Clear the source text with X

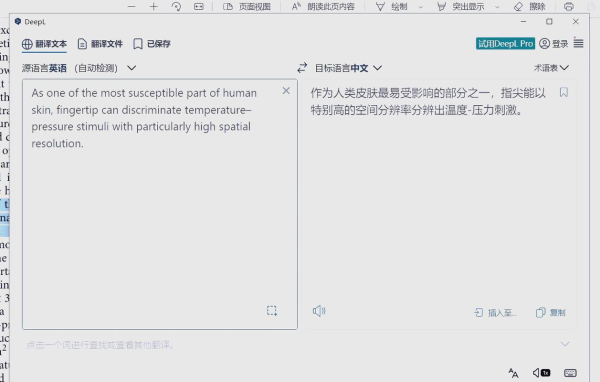[x=286, y=91]
